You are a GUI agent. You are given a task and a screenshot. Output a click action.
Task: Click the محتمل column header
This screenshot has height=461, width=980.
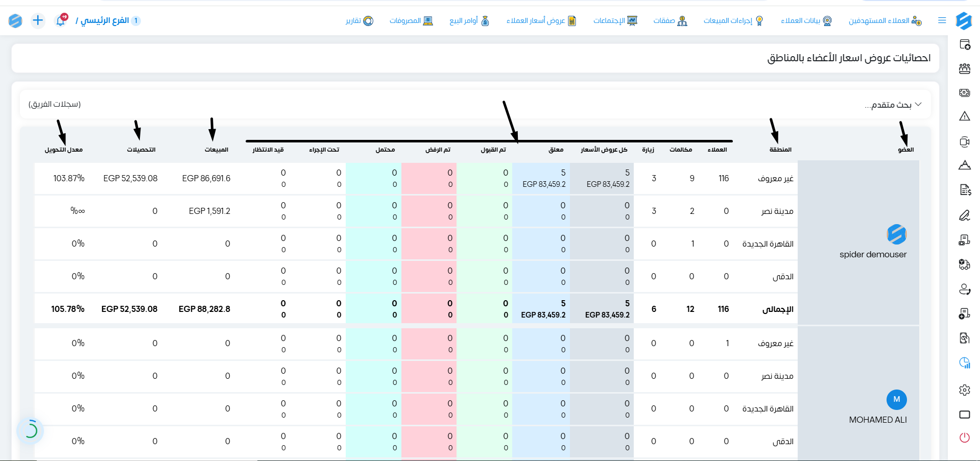(x=386, y=150)
